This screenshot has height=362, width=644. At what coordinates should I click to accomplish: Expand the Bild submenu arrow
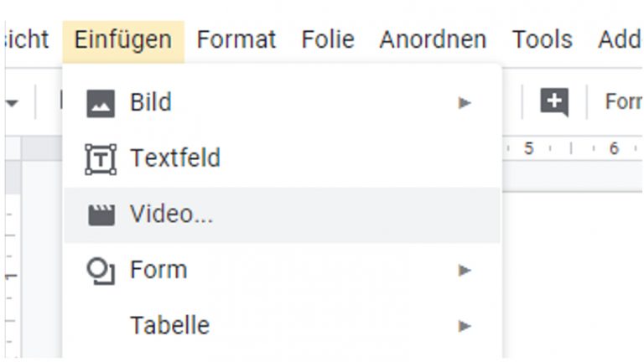pyautogui.click(x=465, y=104)
